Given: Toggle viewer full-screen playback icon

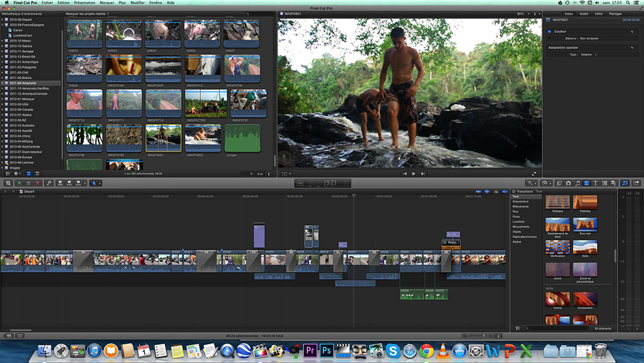Looking at the screenshot, I should (534, 173).
